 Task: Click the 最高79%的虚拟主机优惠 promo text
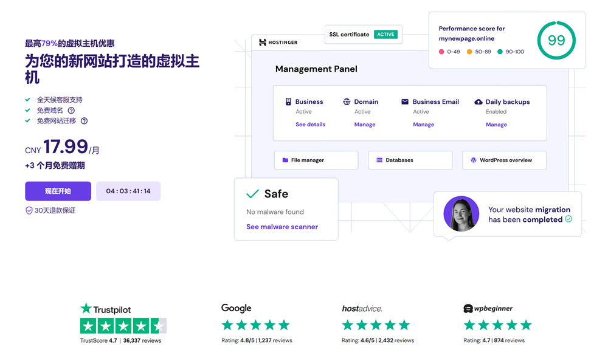pyautogui.click(x=70, y=43)
